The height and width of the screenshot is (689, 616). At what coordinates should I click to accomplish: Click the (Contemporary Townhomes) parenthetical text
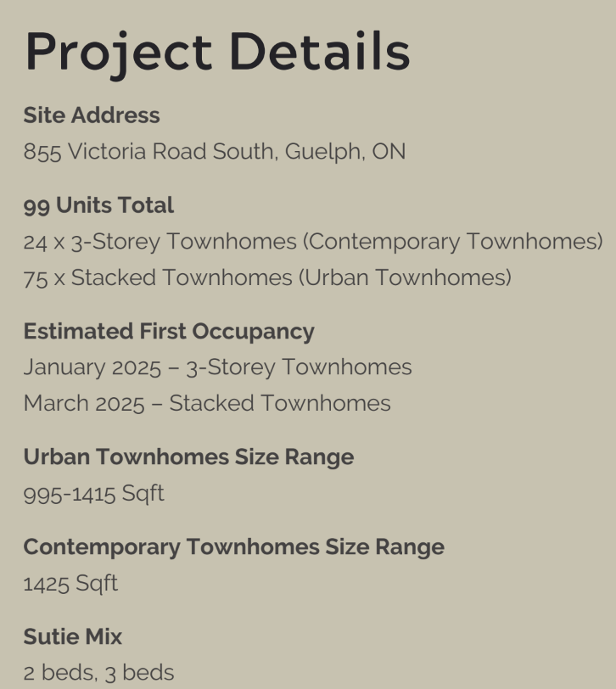pyautogui.click(x=453, y=242)
